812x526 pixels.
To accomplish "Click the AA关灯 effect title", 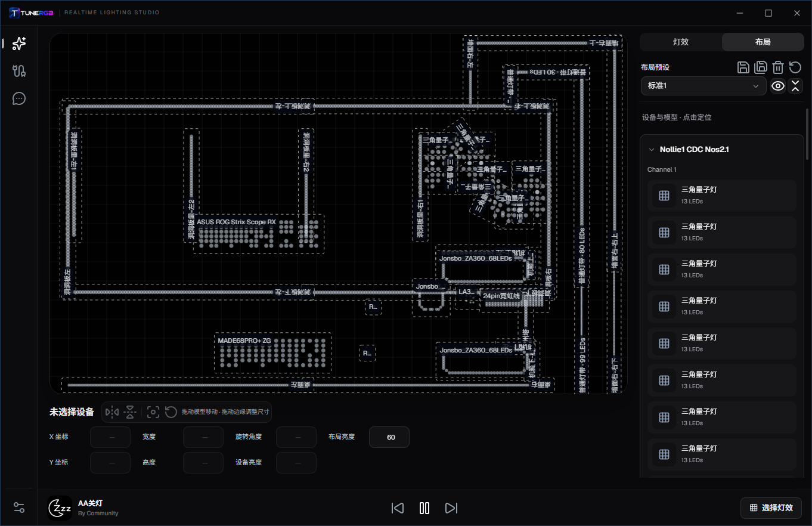I will 91,503.
